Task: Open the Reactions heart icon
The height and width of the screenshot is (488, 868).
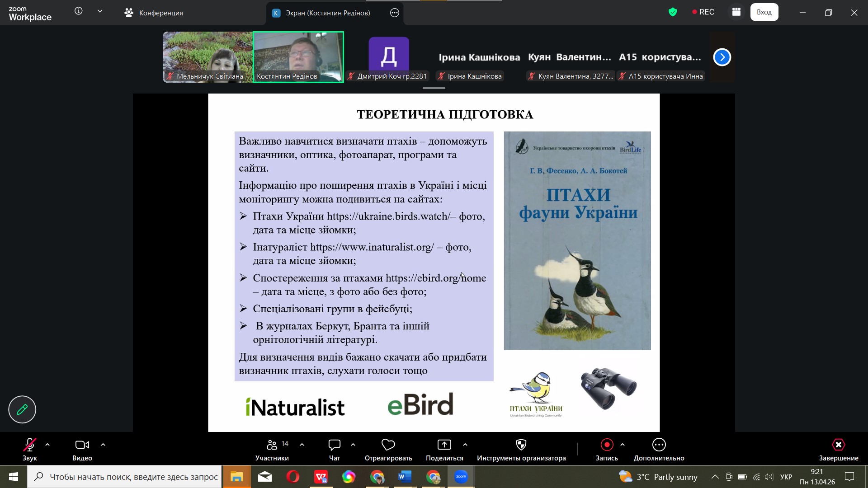Action: (388, 445)
